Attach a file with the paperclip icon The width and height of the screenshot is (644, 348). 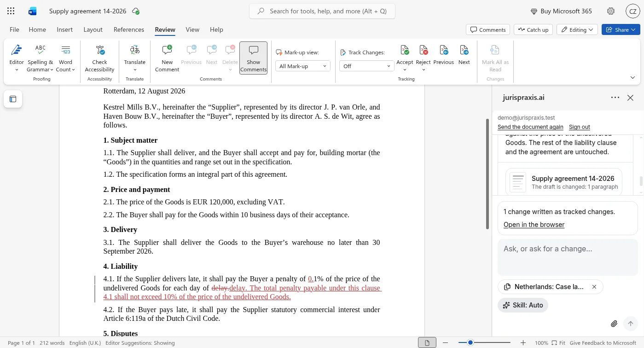pos(614,324)
